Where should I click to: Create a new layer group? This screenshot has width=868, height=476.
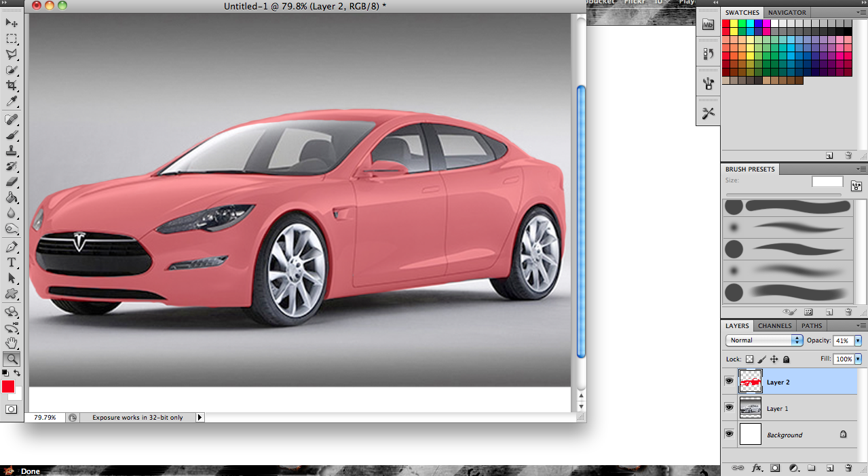(812, 468)
